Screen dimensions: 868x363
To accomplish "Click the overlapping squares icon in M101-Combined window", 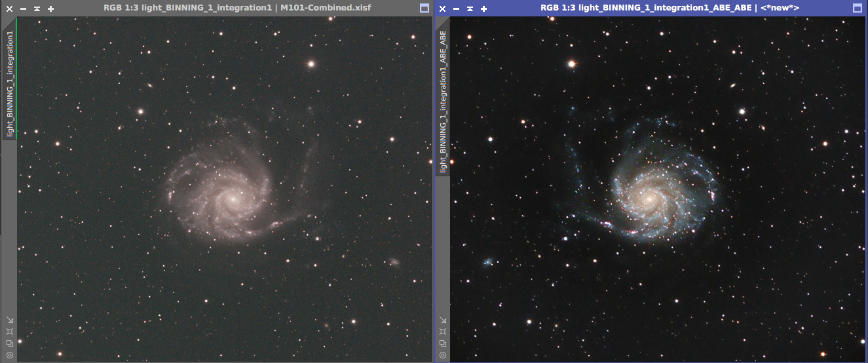I will 10,343.
